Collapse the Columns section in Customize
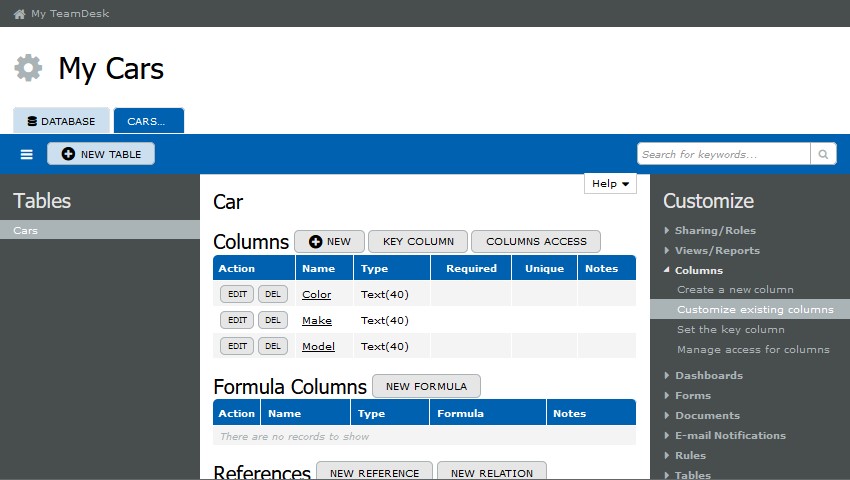 pos(698,271)
